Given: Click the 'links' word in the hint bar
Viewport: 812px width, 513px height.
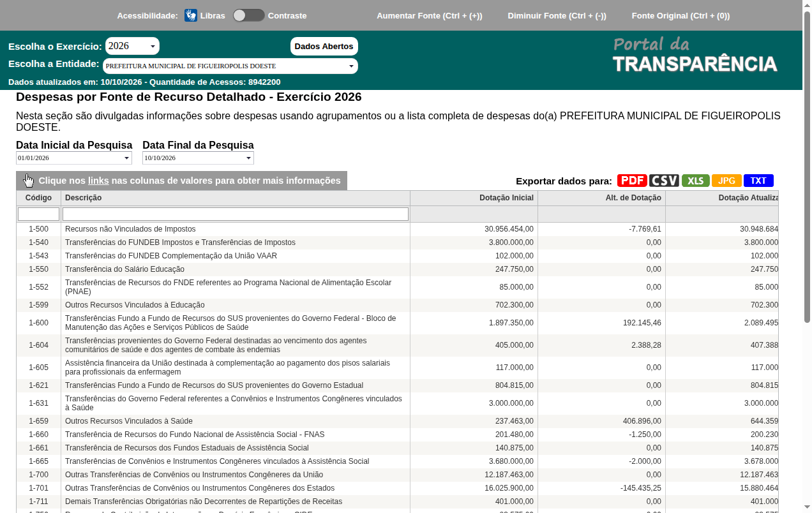Looking at the screenshot, I should coord(98,181).
